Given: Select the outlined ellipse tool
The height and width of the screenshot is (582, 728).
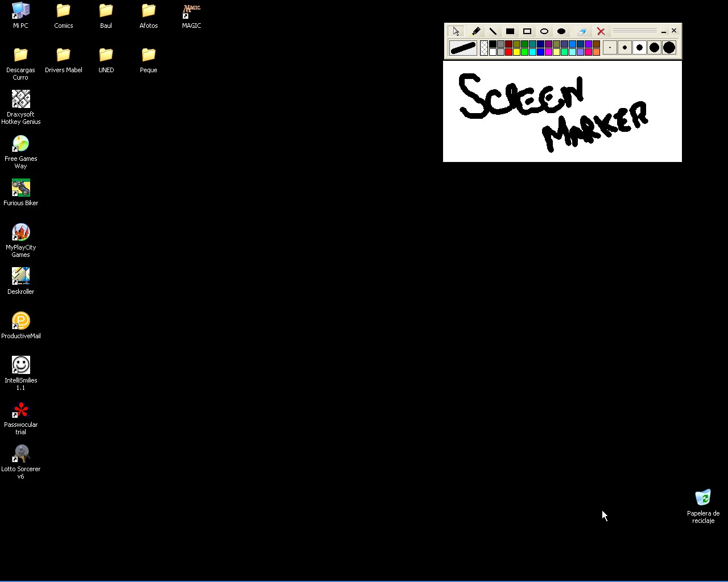Looking at the screenshot, I should pos(544,31).
